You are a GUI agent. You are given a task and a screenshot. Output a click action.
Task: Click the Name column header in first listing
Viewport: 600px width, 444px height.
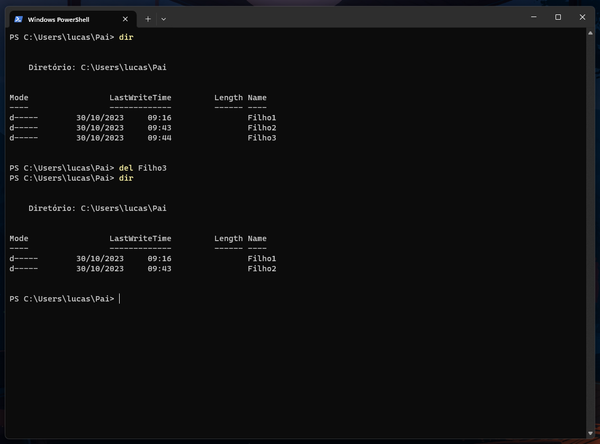(257, 98)
